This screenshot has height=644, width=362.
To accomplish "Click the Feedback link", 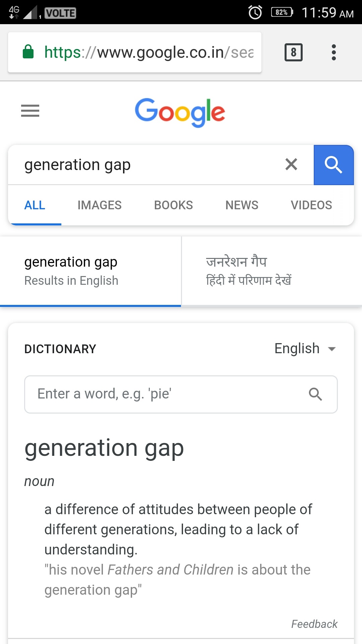I will pos(314,624).
